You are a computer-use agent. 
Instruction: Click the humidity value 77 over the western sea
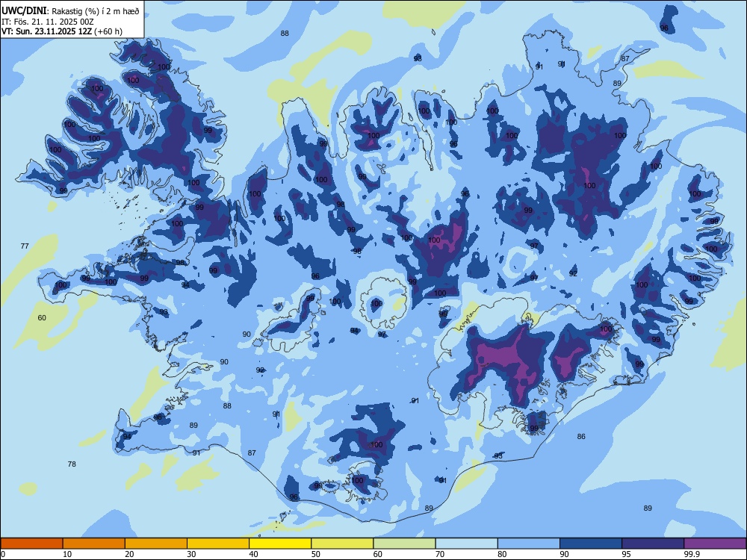click(x=25, y=246)
